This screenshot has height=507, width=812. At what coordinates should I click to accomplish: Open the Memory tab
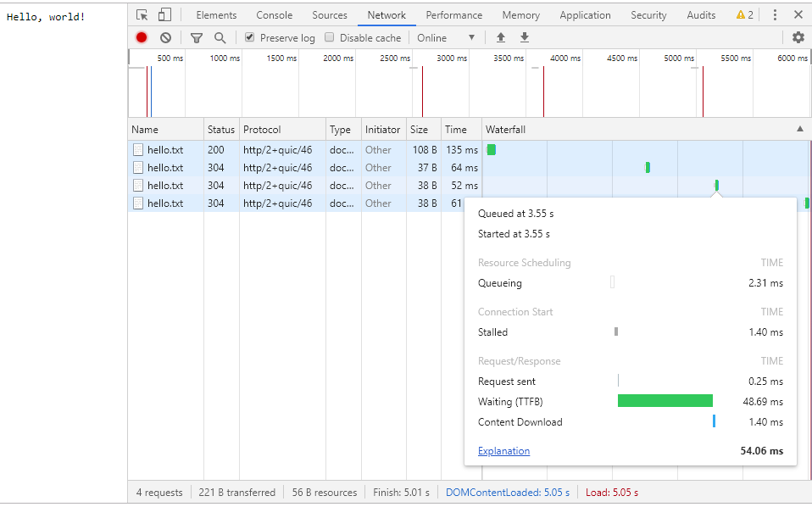(521, 15)
